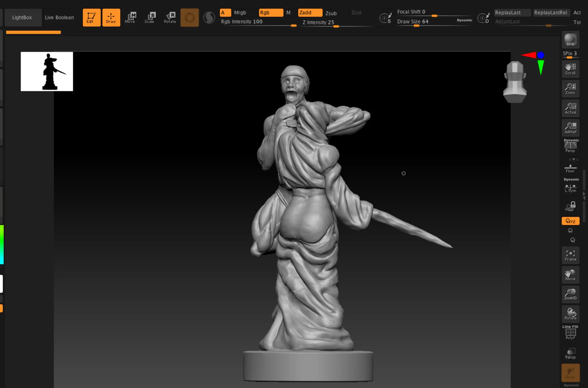Open the LightBox browser
Viewport: 588px width, 388px height.
(22, 17)
